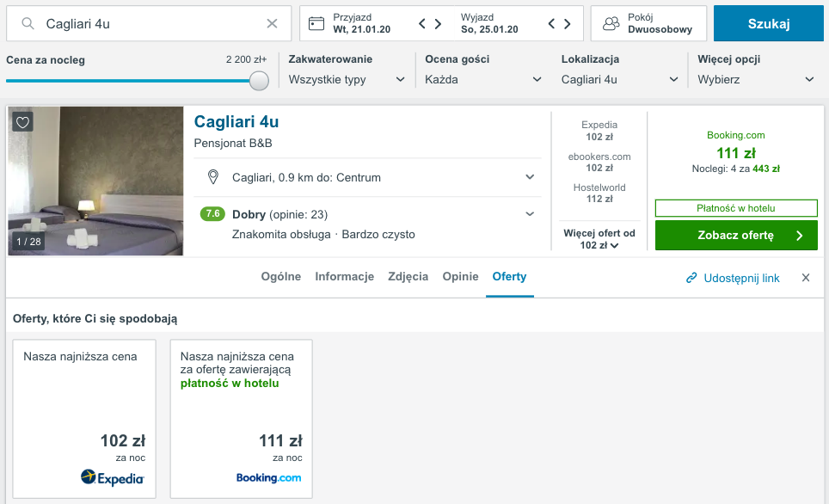Expand the Cagliari location details row
Viewport: 829px width, 504px height.
click(367, 177)
